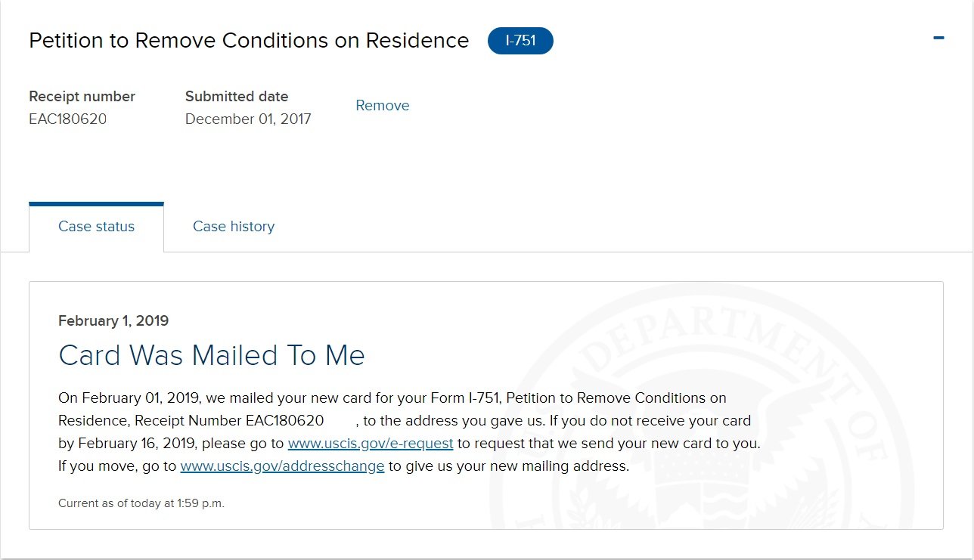
Task: Click the Receipt number label
Action: click(82, 97)
